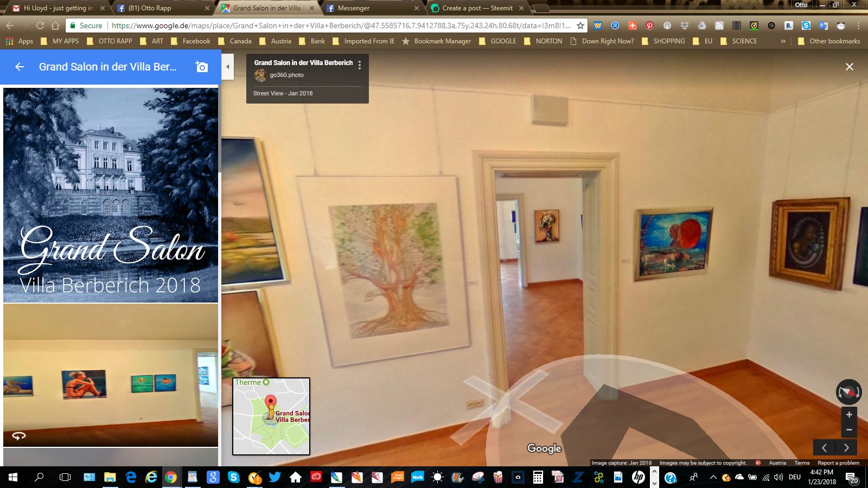Reload the page

pyautogui.click(x=40, y=25)
